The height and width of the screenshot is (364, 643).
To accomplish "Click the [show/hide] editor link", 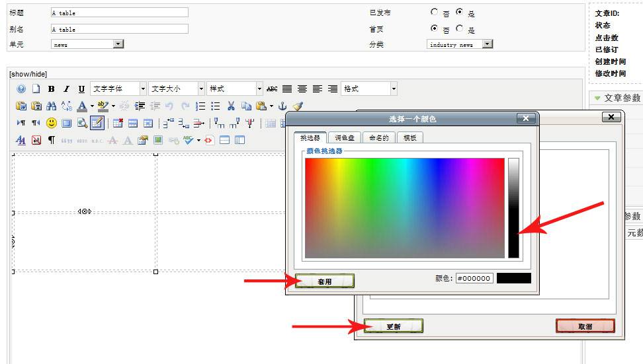I will pos(28,74).
